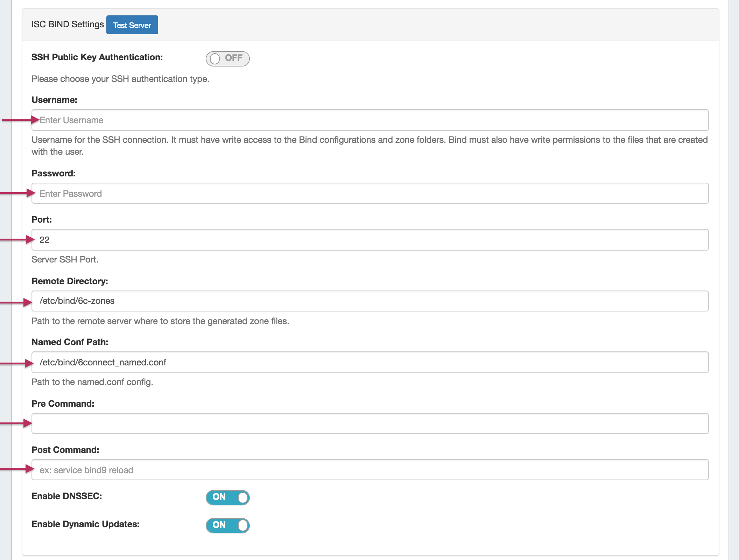The height and width of the screenshot is (560, 739).
Task: Click the Enable DNSSEC label
Action: pyautogui.click(x=66, y=496)
